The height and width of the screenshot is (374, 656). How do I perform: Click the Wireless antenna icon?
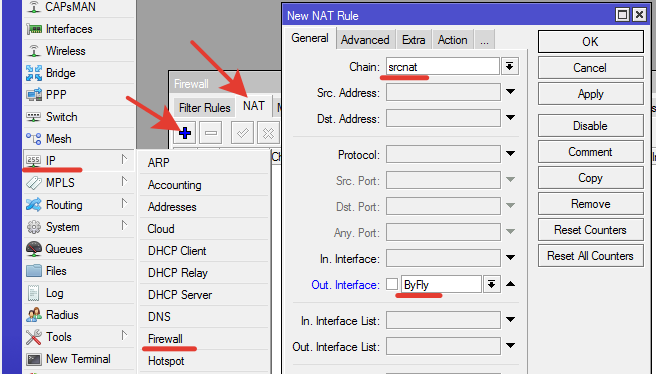(34, 51)
